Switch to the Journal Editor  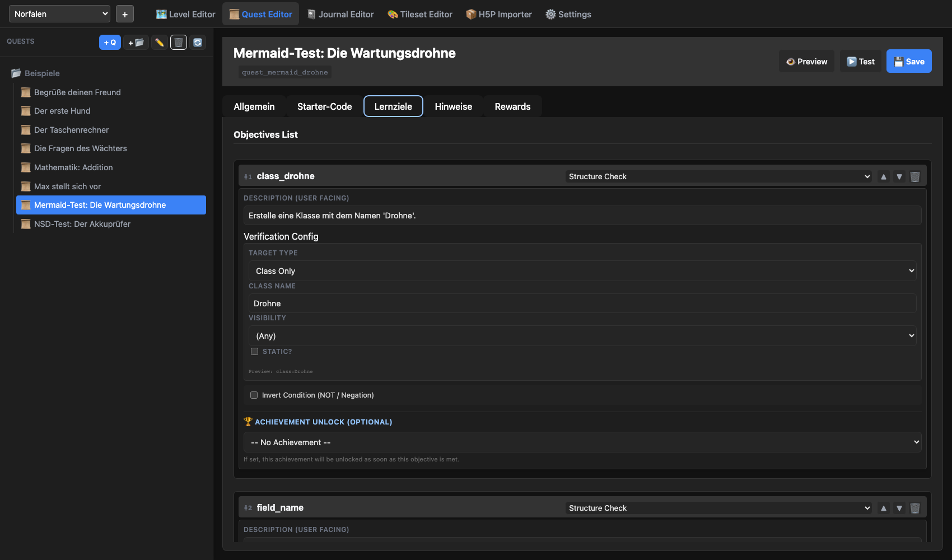point(340,14)
